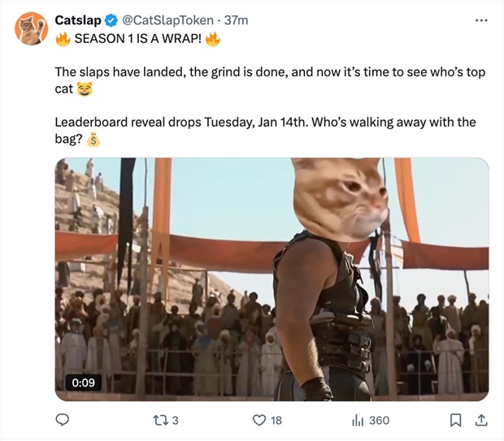The height and width of the screenshot is (441, 504).
Task: Click the cat face in the video
Action: pos(340,199)
